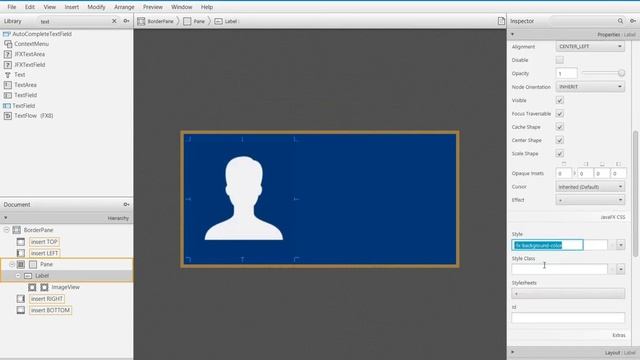Click the Inspector vertical scrollbar

(635, 193)
